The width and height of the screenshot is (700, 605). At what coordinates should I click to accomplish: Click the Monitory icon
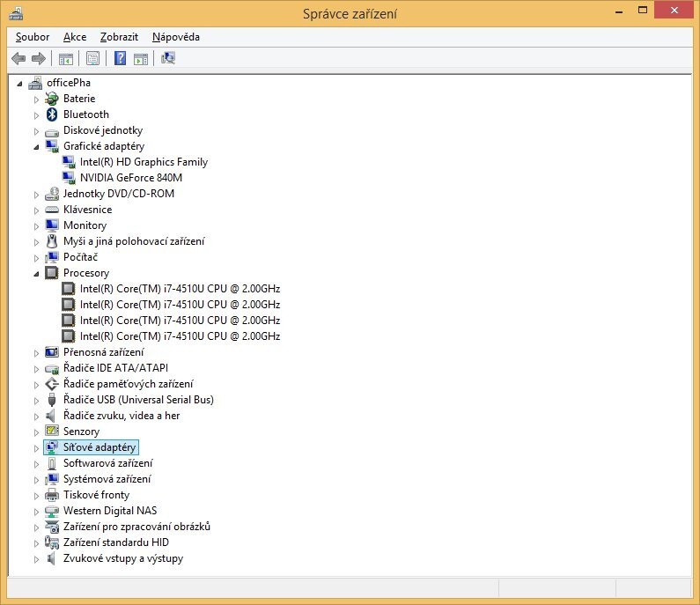tap(52, 225)
